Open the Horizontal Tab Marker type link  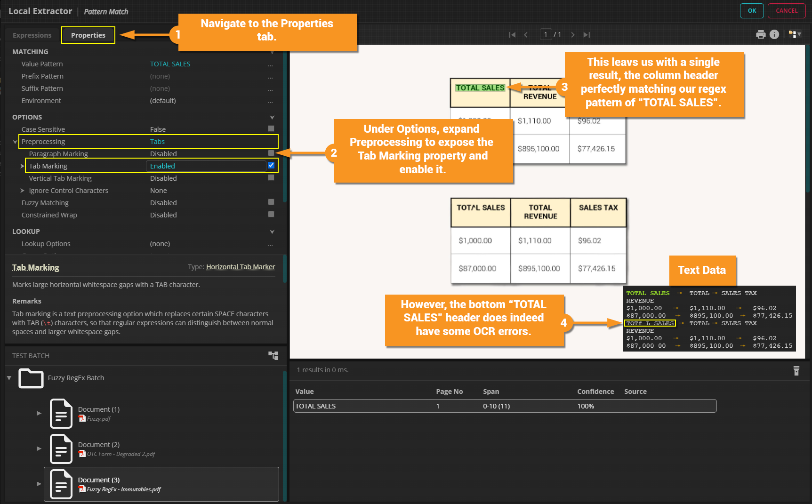[240, 267]
